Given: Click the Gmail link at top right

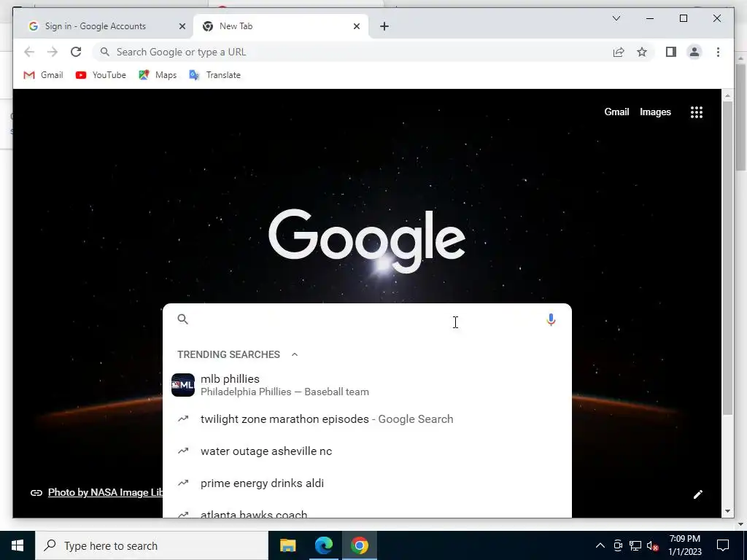Looking at the screenshot, I should click(x=616, y=112).
